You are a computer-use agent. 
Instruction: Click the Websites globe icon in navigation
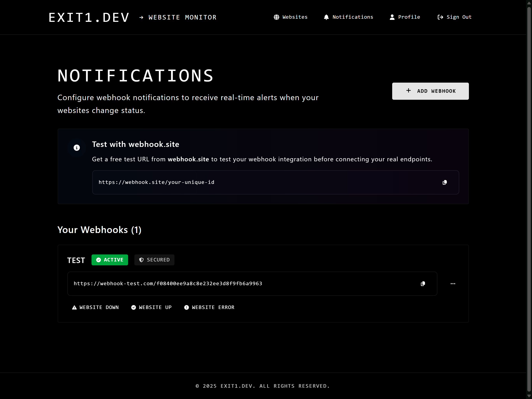[276, 17]
